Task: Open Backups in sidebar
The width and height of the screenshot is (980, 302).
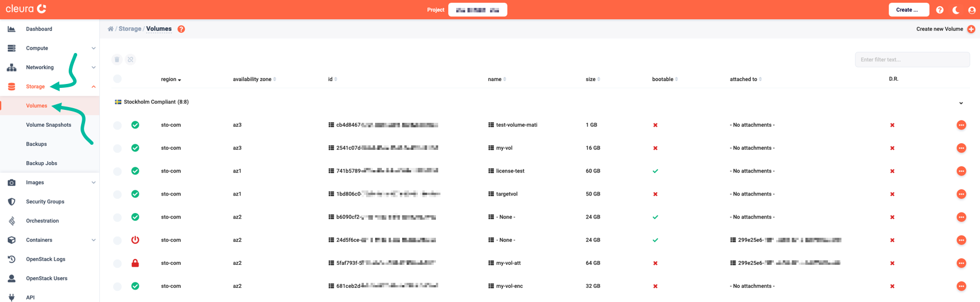Action: point(36,144)
